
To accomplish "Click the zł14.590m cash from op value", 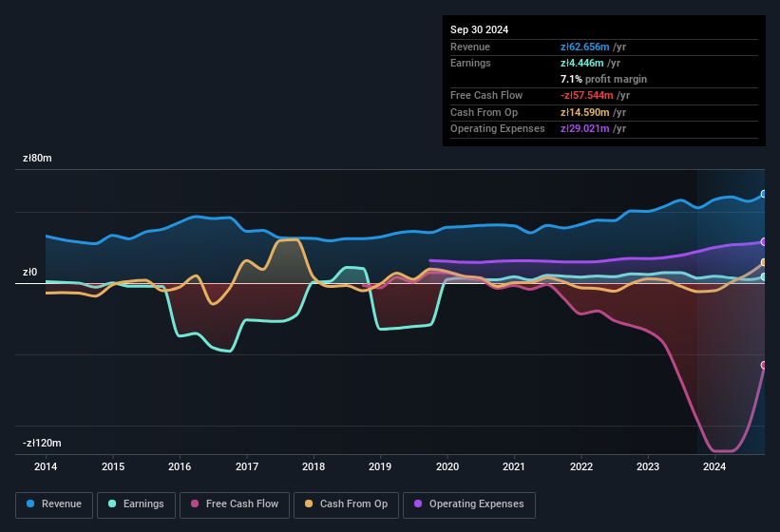I will click(585, 112).
